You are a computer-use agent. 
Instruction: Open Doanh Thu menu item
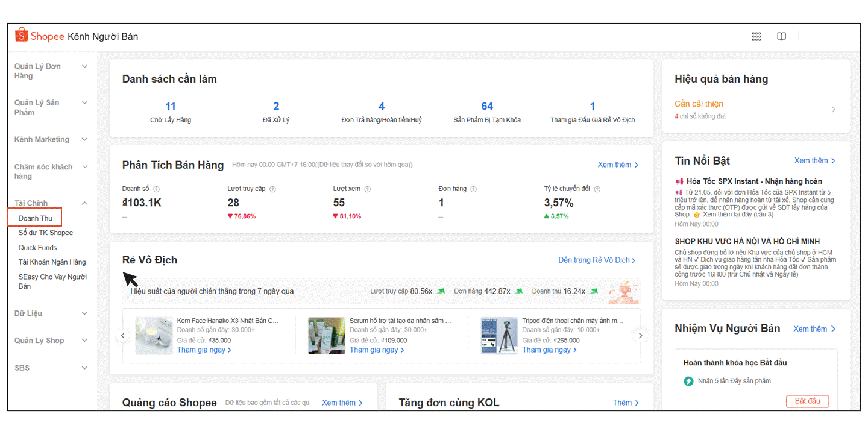(x=35, y=218)
